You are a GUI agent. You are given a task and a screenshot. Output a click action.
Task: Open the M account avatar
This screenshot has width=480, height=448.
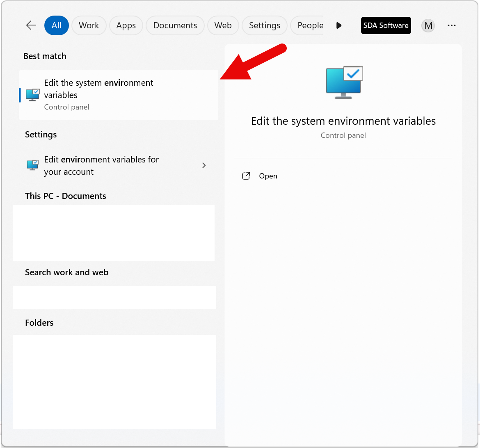[x=428, y=25]
